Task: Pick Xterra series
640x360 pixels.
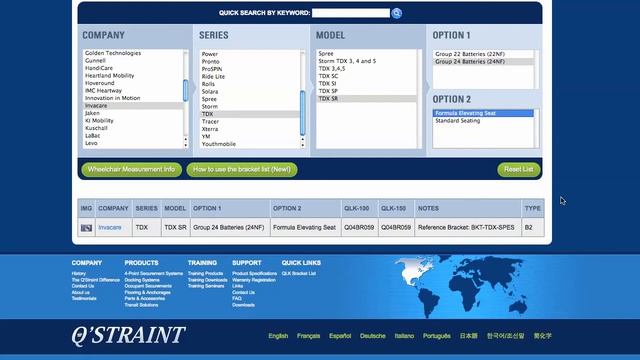Action: (210, 129)
